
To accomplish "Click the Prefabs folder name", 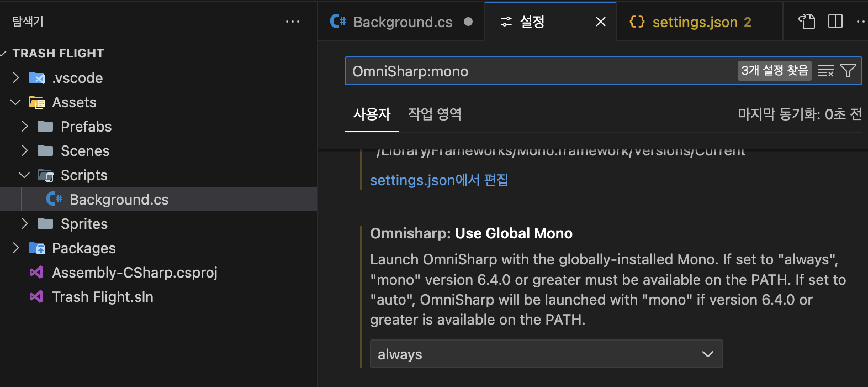I will tap(86, 127).
